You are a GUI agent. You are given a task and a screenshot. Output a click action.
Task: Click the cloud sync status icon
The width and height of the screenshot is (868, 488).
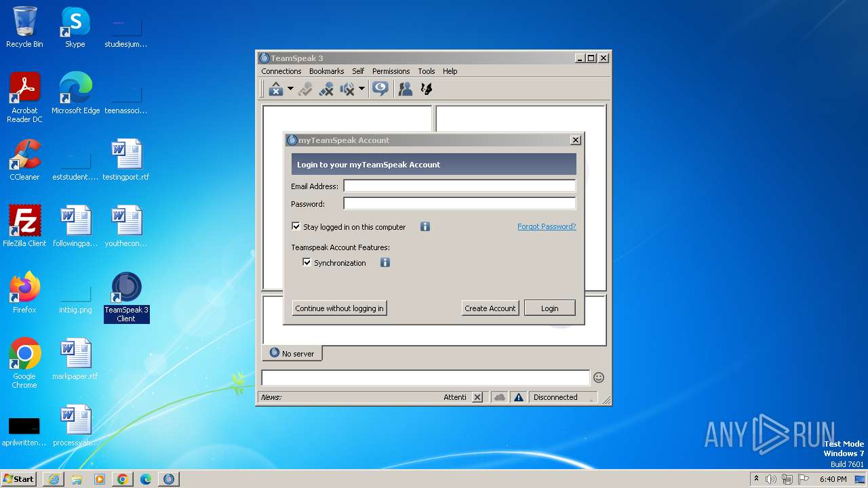coord(500,397)
